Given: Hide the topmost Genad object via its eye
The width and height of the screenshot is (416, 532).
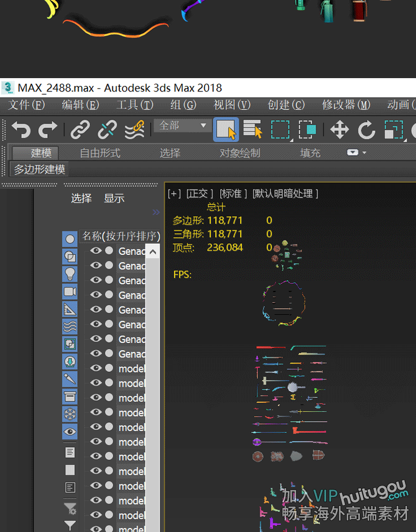Looking at the screenshot, I should 96,250.
